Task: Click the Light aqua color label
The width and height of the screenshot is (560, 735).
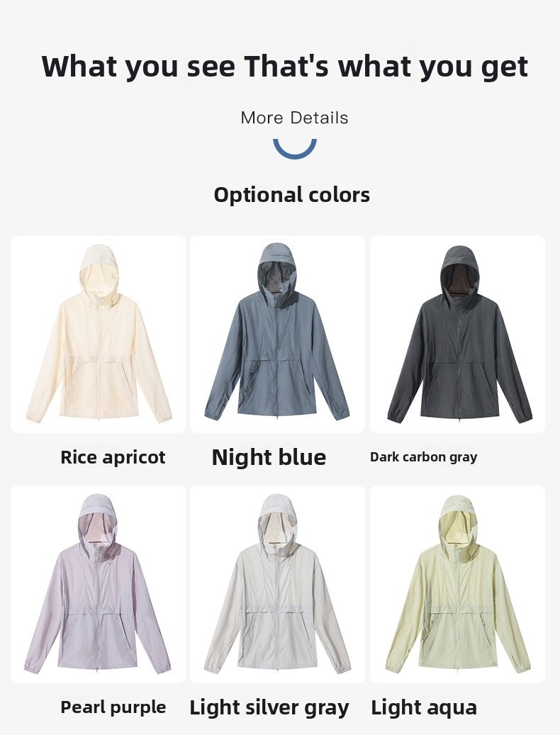Action: pyautogui.click(x=424, y=707)
